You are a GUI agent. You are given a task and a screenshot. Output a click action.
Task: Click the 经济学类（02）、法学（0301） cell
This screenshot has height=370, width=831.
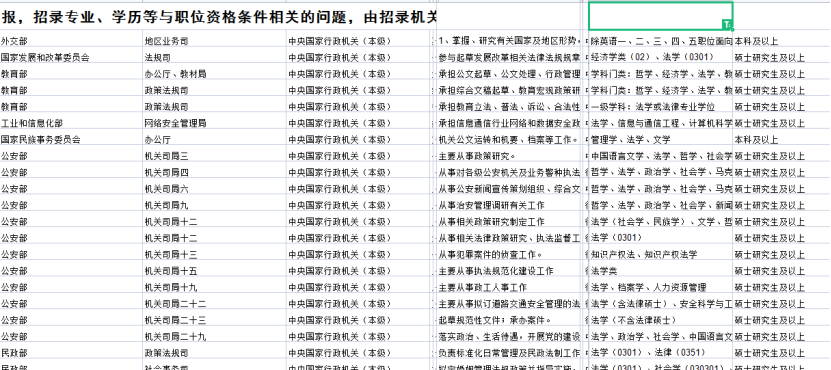tap(661, 57)
